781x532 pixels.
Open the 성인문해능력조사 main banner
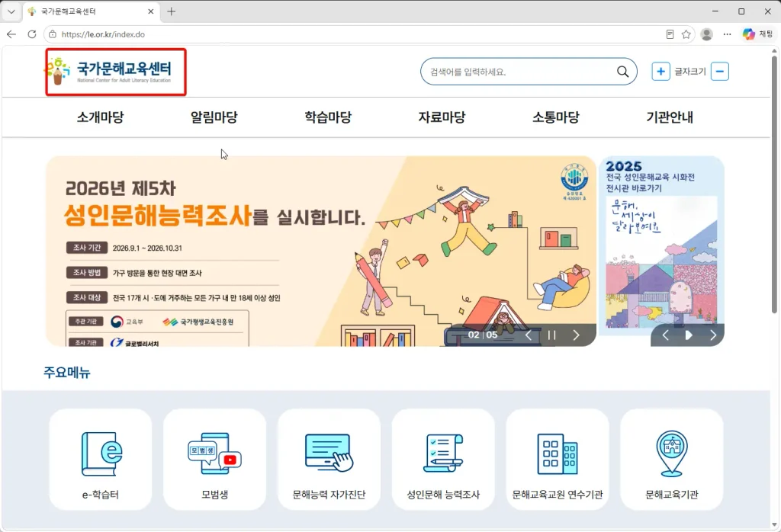point(321,251)
